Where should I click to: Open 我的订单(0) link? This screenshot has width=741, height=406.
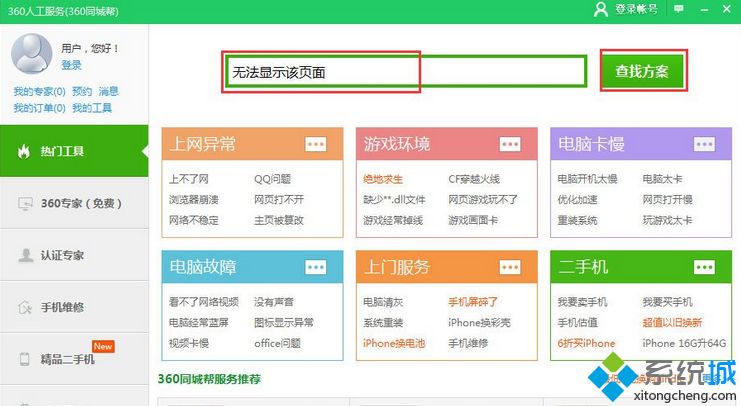coord(39,108)
